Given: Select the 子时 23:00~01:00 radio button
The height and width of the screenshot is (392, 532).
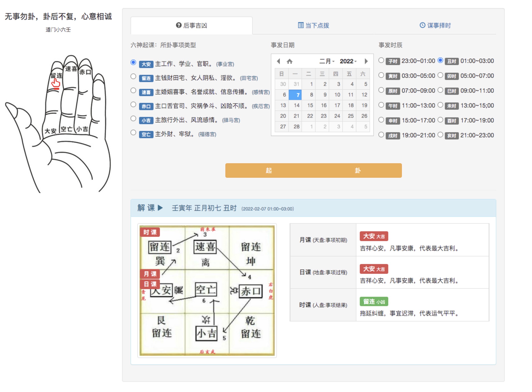Looking at the screenshot, I should 381,60.
